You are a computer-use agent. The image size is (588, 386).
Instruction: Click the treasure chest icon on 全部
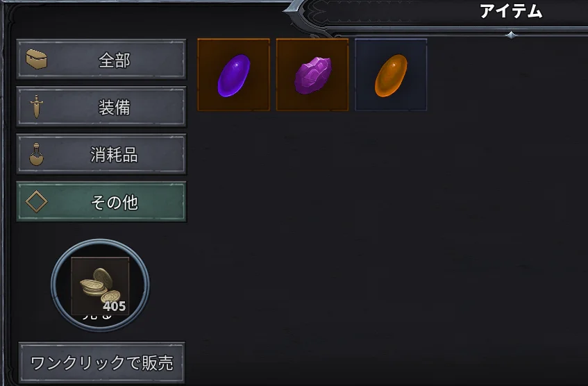click(36, 59)
